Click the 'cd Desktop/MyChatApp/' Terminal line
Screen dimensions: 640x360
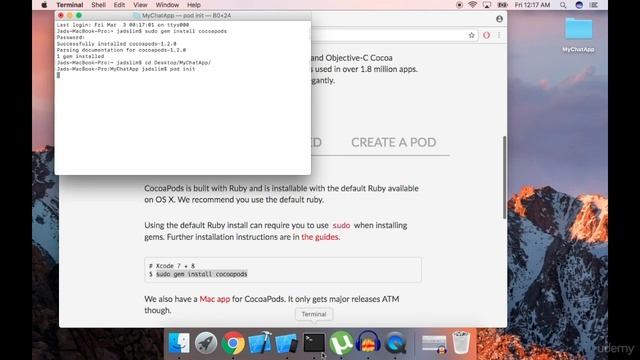click(x=134, y=63)
